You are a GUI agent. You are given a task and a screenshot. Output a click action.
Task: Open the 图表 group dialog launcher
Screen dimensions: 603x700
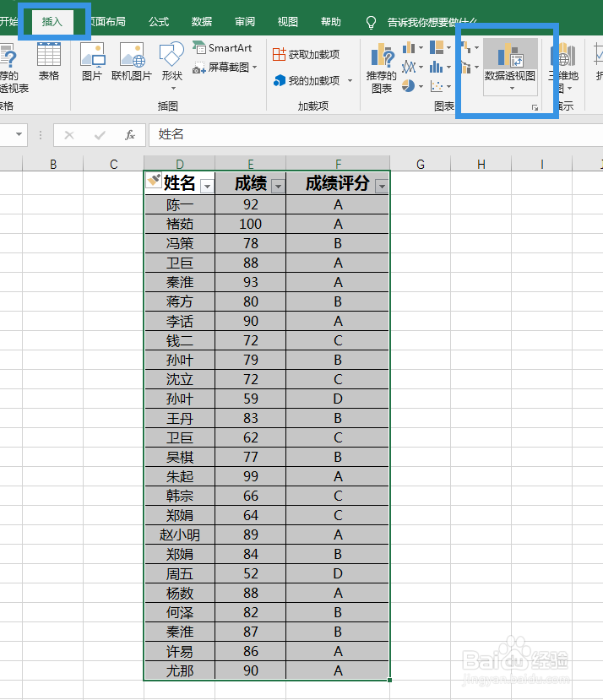point(535,107)
